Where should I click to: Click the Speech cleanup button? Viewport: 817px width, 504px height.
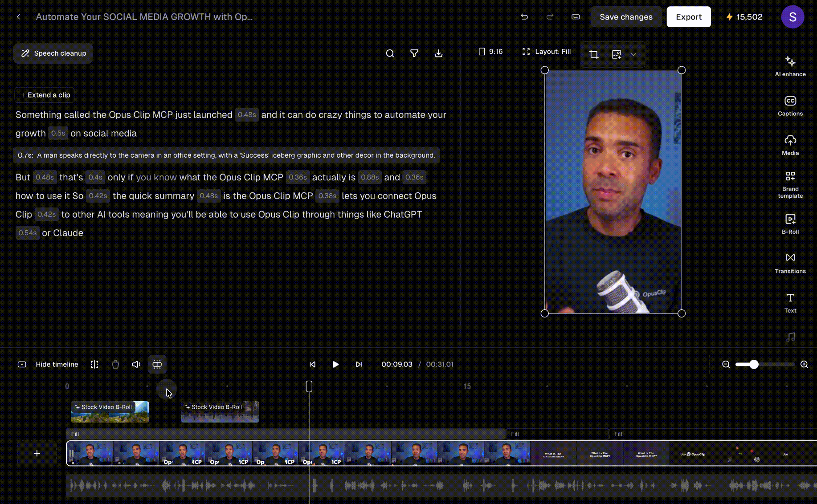[x=53, y=53]
